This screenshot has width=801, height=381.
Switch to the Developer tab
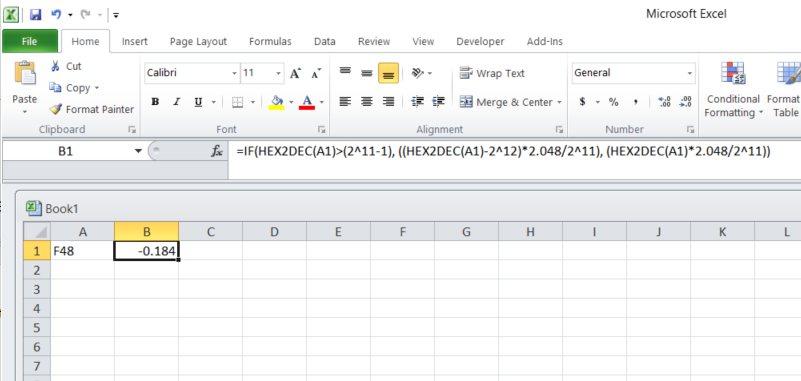coord(480,41)
